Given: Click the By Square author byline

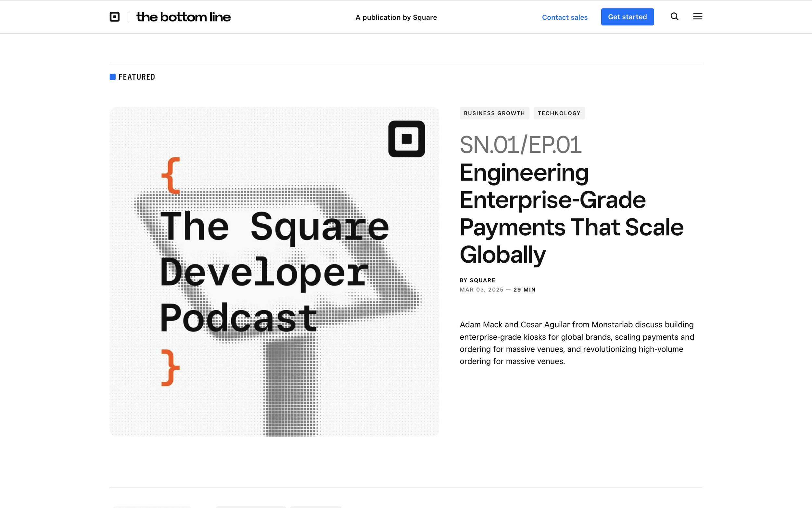Looking at the screenshot, I should click(x=477, y=280).
